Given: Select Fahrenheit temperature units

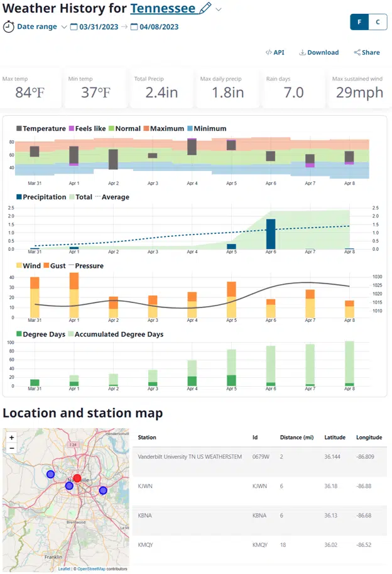Looking at the screenshot, I should click(359, 21).
